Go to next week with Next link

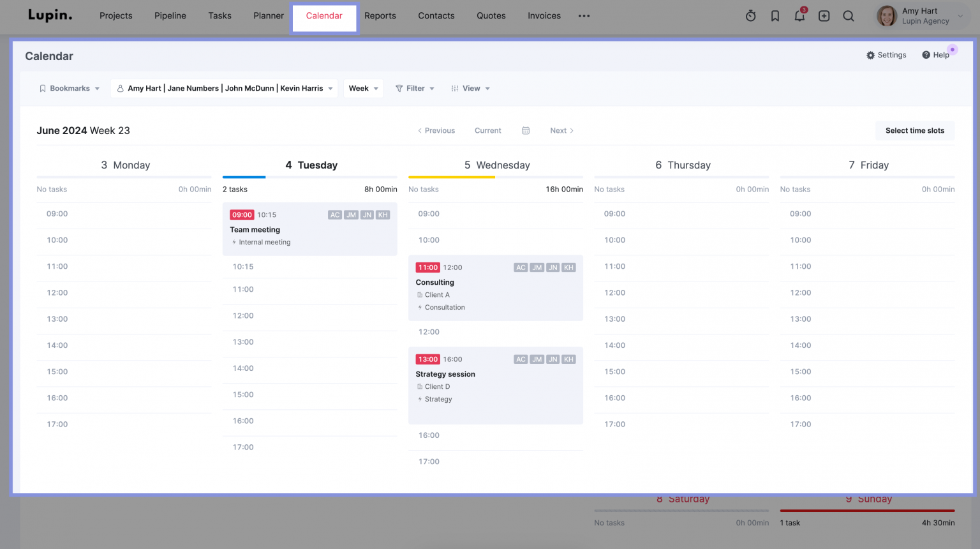click(561, 130)
